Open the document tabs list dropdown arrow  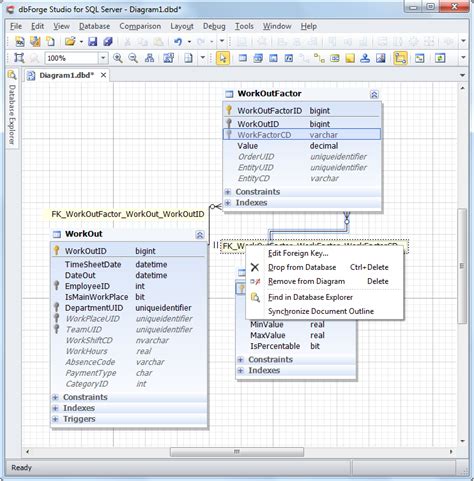tap(462, 75)
